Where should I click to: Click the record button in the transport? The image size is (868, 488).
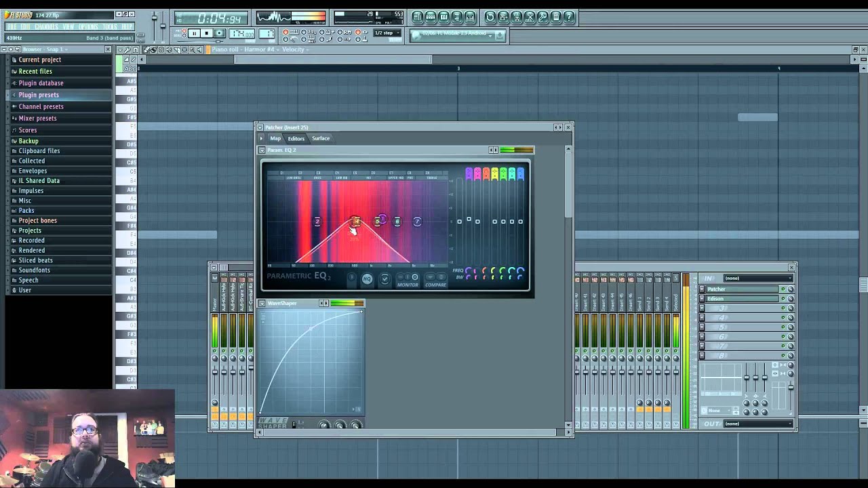click(x=218, y=33)
